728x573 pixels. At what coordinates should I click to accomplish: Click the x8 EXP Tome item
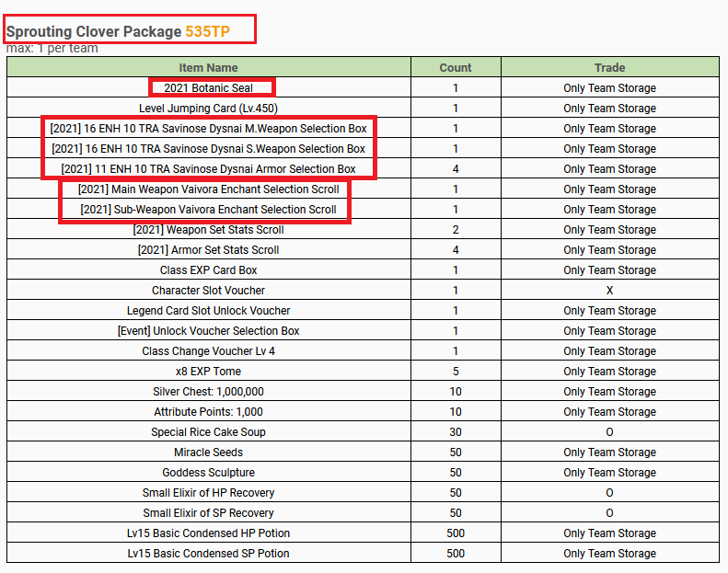208,372
